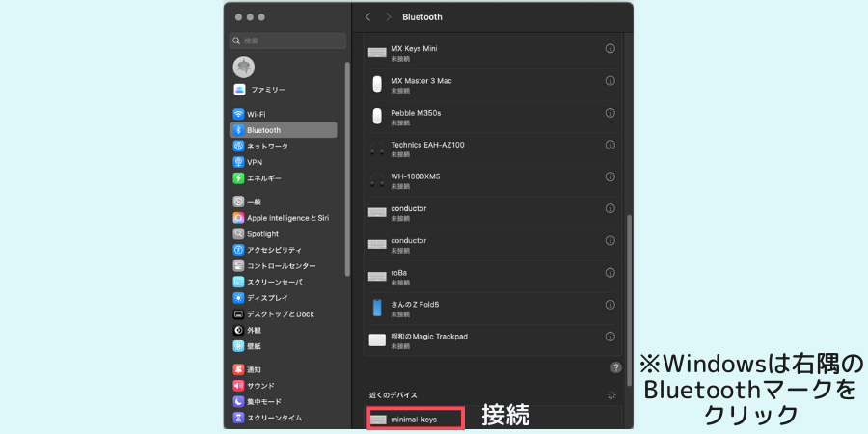Open info for MX Master 3 Mac
Screen dimensions: 868x434
[x=610, y=81]
